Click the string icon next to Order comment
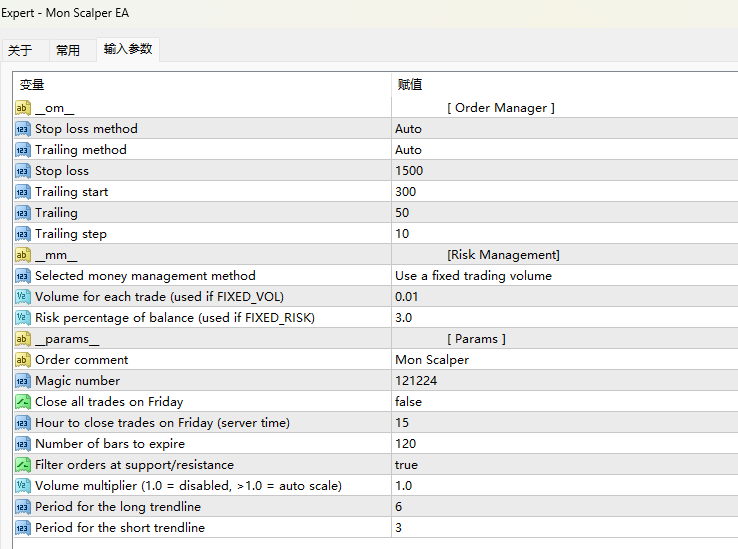Viewport: 738px width, 549px height. tap(23, 360)
